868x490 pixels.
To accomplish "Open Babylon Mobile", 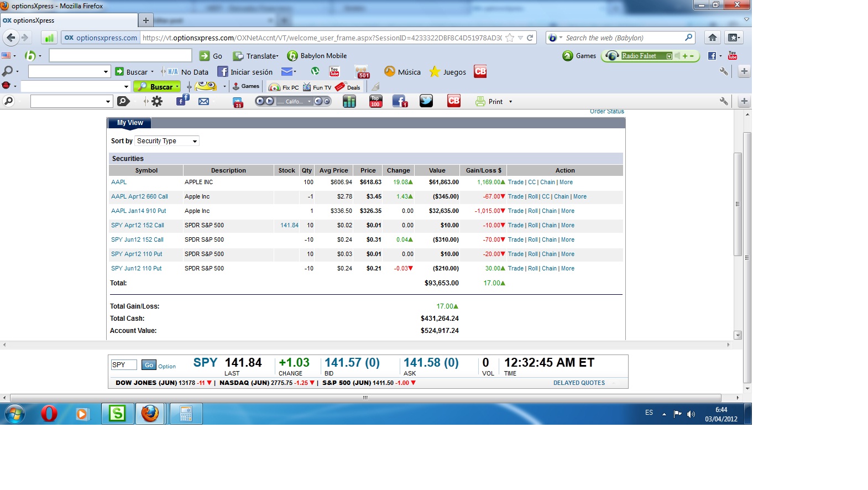I will pos(317,56).
